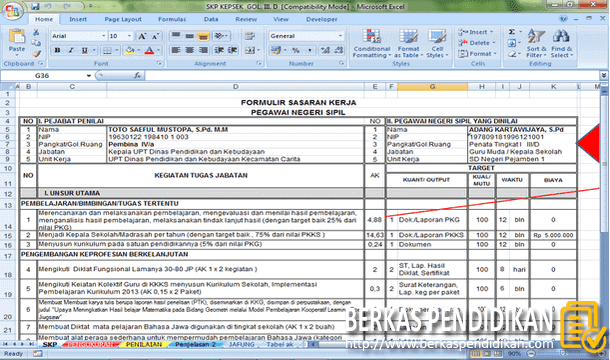
Task: Toggle Wrap Text
Action: coord(249,36)
